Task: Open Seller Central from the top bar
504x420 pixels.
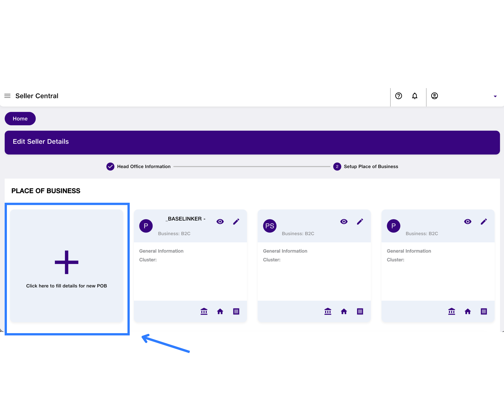Action: 37,96
